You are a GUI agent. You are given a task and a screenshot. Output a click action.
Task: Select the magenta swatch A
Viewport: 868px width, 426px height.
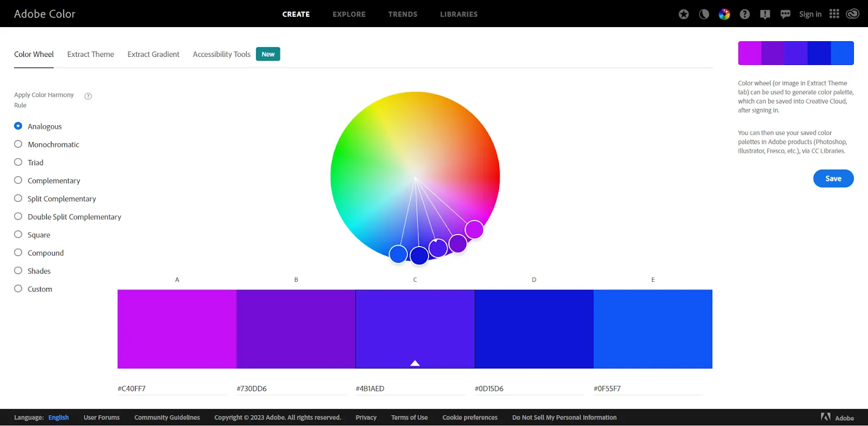(177, 329)
